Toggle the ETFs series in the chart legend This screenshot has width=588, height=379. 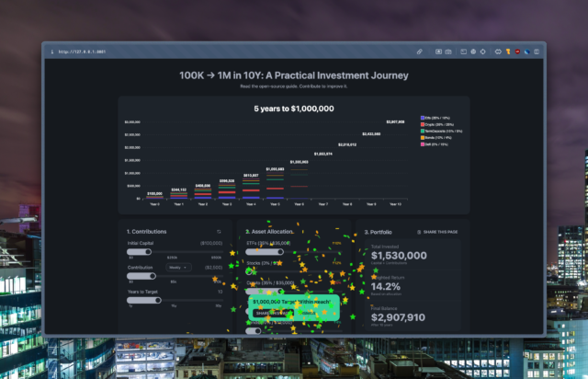(435, 118)
